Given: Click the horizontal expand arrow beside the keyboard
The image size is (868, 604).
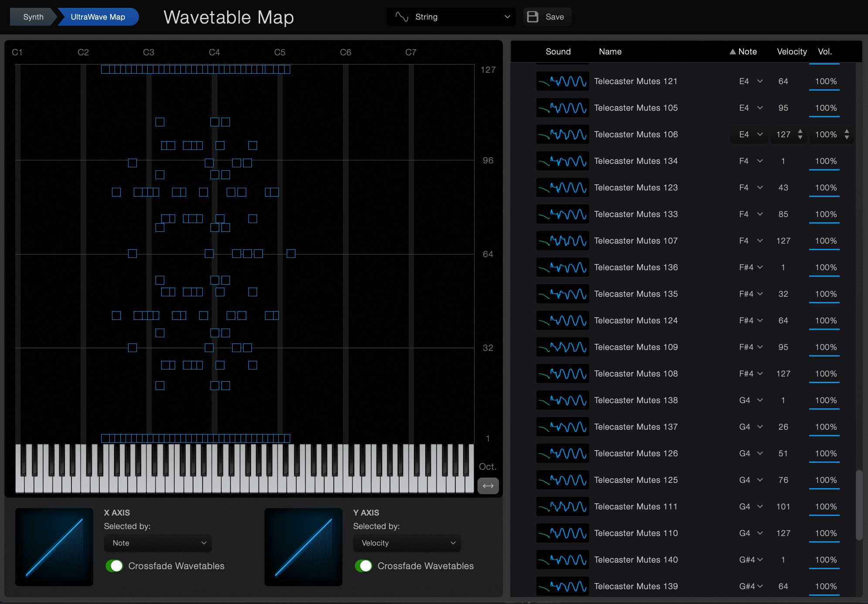Looking at the screenshot, I should pos(488,486).
